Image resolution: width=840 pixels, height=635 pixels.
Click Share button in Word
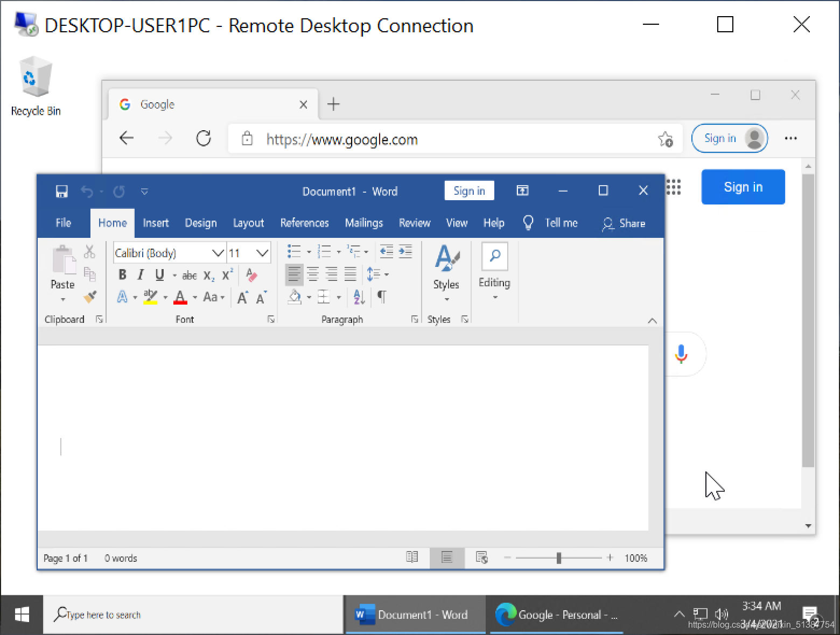[x=624, y=223]
